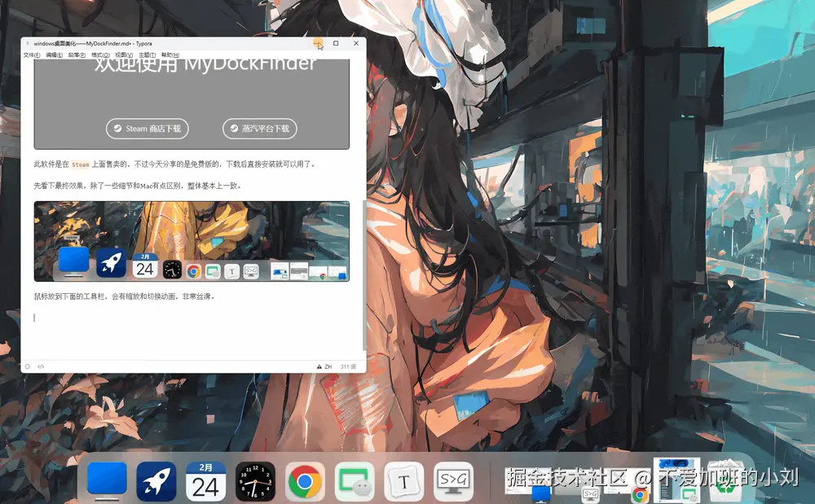The width and height of the screenshot is (815, 504).
Task: Open the blue monitor desktop icon in dock
Action: coord(107,480)
